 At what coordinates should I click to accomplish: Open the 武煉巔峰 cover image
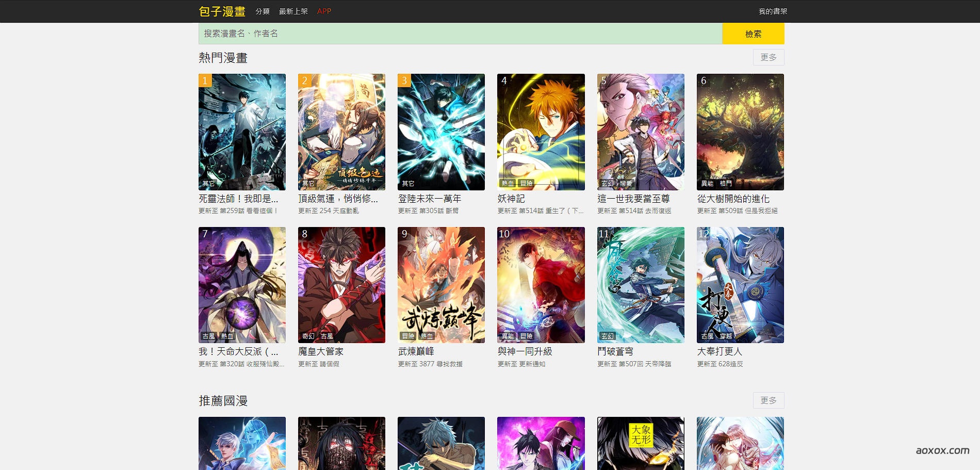coord(441,285)
